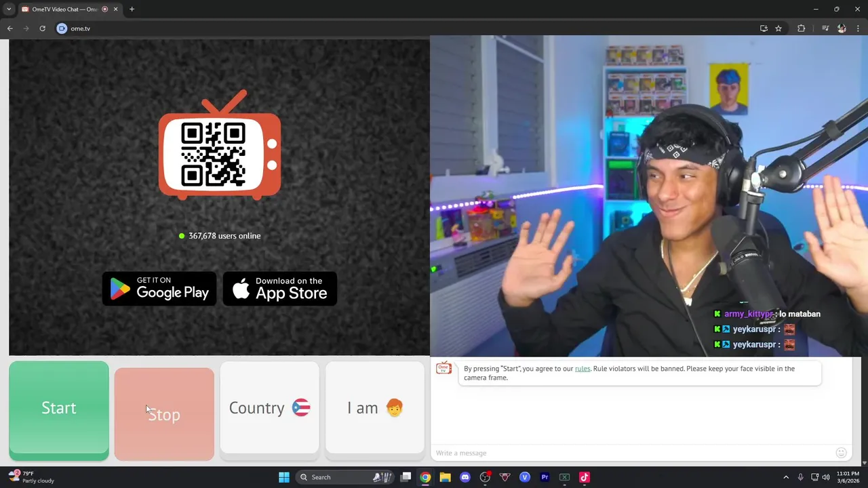Open the Chrome profile avatar

pos(842,28)
